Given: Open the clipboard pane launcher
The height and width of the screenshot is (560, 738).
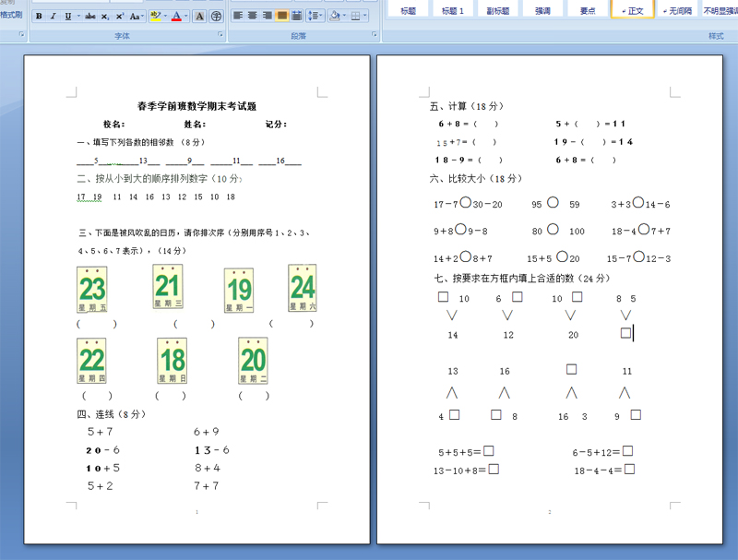Looking at the screenshot, I should tap(21, 34).
